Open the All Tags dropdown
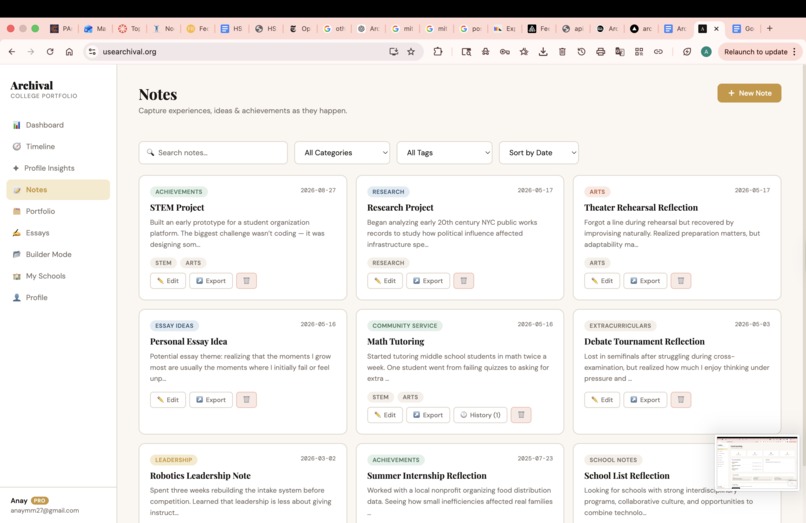 coord(444,153)
